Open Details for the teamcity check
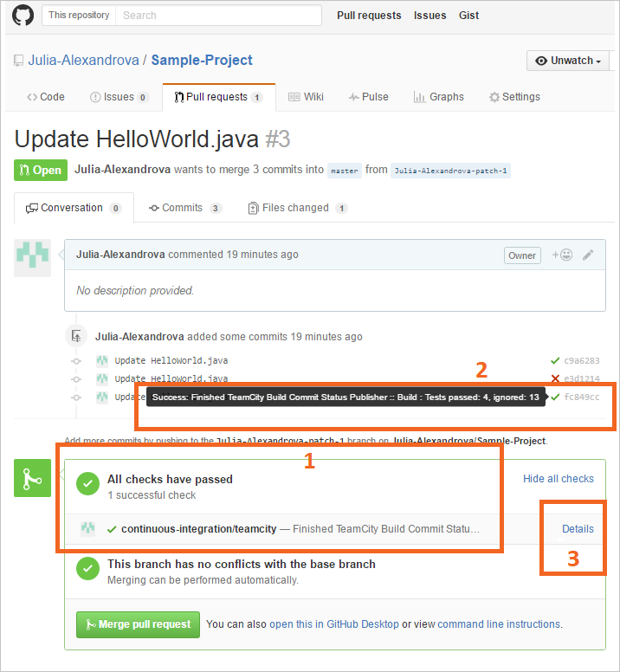Screen dimensions: 620x672 pyautogui.click(x=578, y=529)
